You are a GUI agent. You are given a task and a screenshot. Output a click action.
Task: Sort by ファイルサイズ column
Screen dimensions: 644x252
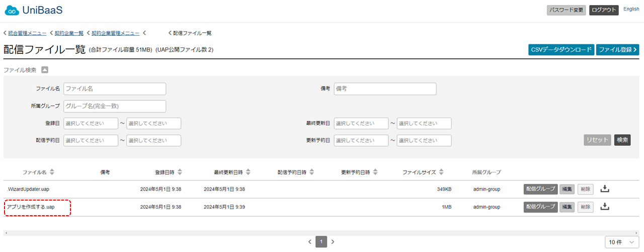click(441, 172)
